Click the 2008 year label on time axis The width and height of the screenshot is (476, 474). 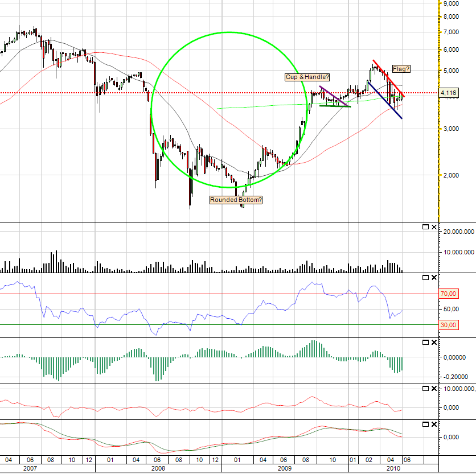[x=158, y=468]
